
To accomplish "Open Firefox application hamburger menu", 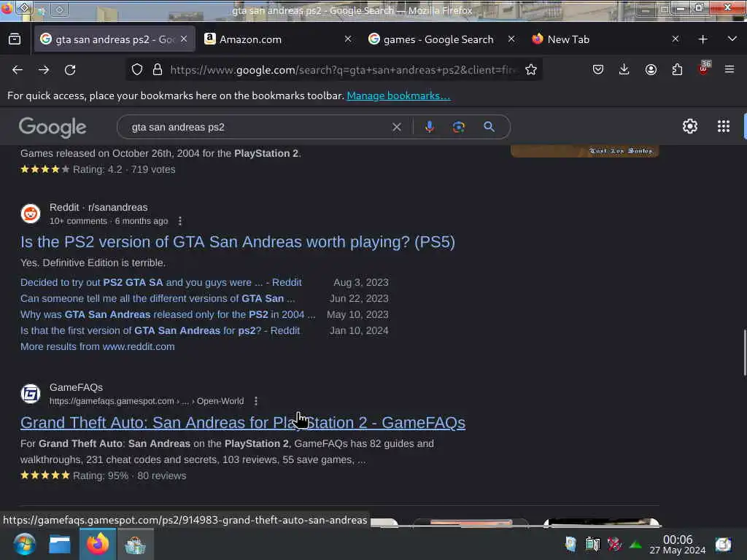I will point(729,69).
